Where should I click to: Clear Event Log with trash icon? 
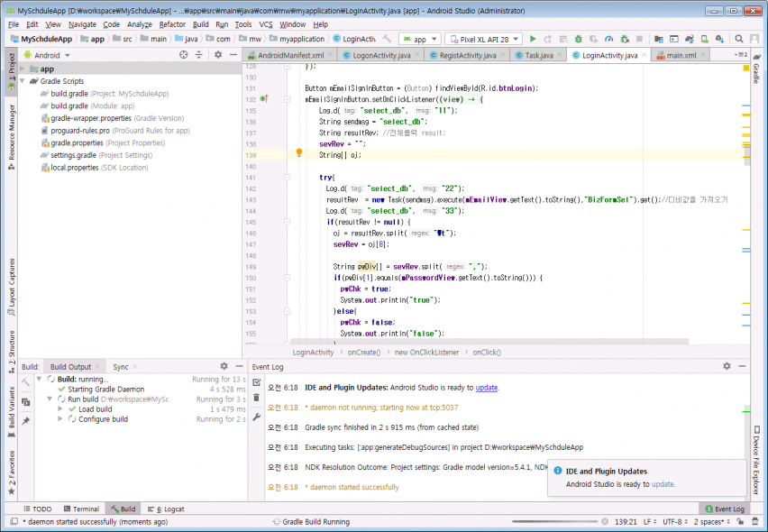[x=256, y=398]
